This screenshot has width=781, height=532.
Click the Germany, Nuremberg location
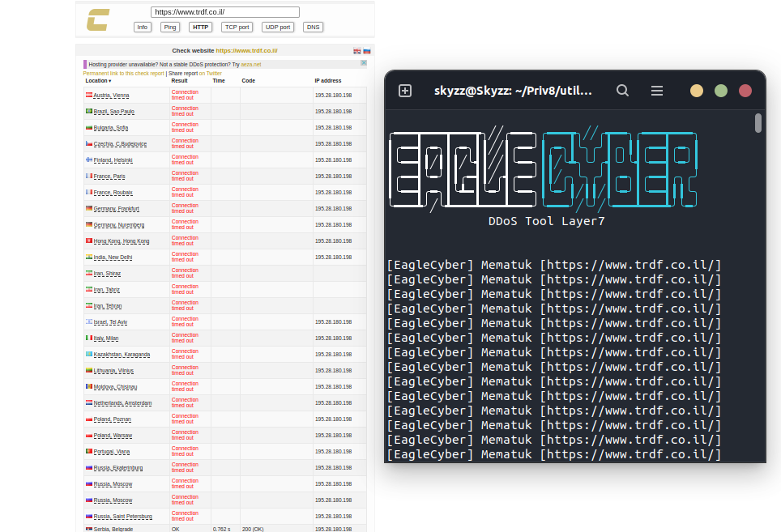(x=119, y=225)
